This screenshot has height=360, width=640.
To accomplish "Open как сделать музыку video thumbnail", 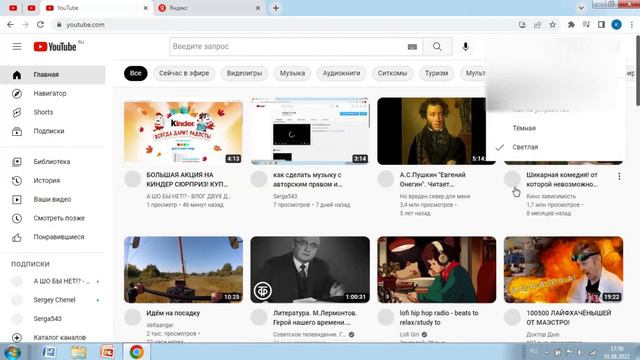I will (x=310, y=131).
